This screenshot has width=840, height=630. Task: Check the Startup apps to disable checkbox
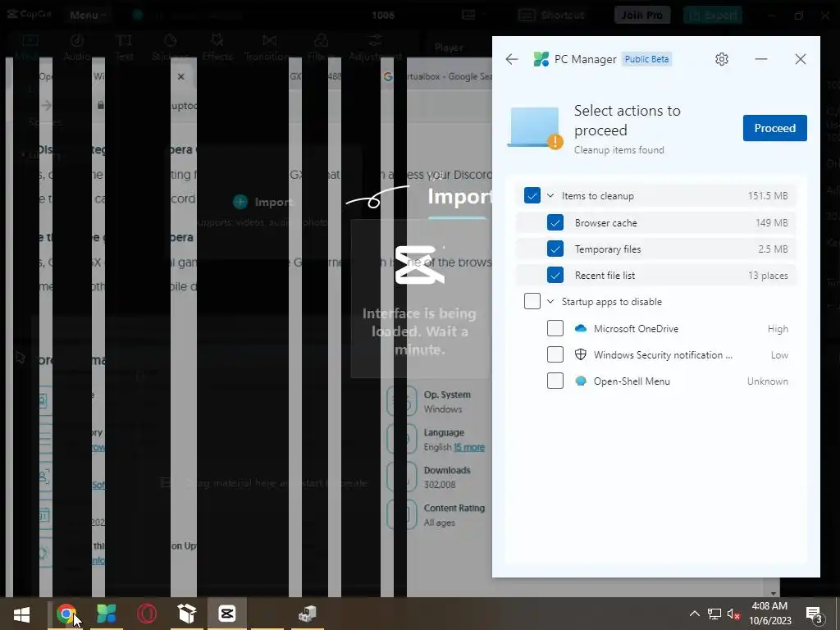click(x=532, y=301)
